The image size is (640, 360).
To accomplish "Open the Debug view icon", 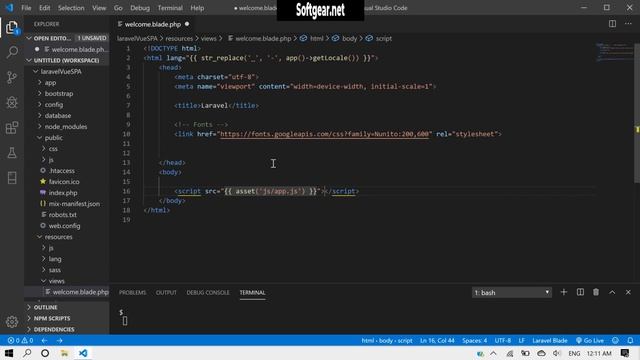I will [12, 102].
